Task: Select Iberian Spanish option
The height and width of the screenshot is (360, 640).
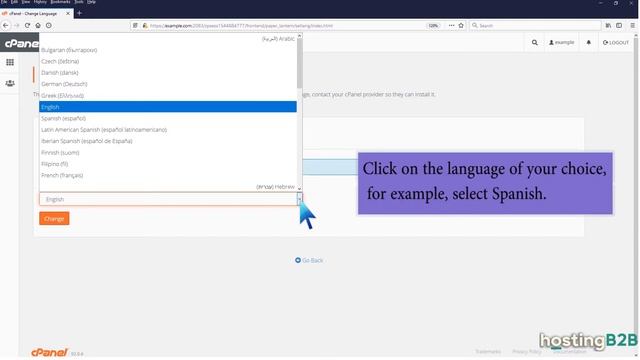Action: (x=168, y=141)
